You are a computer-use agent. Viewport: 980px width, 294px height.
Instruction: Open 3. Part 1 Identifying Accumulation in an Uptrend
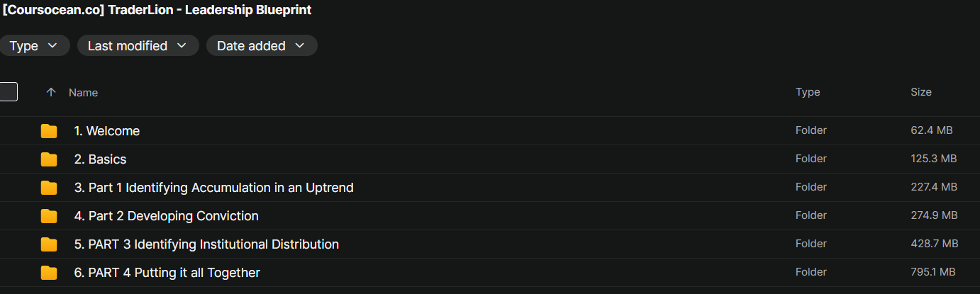point(213,188)
